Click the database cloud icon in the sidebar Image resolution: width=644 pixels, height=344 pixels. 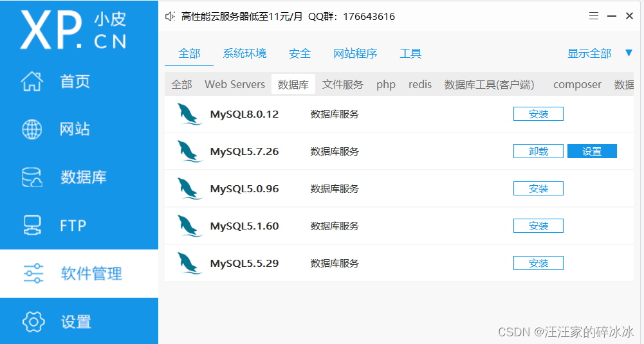tap(32, 177)
